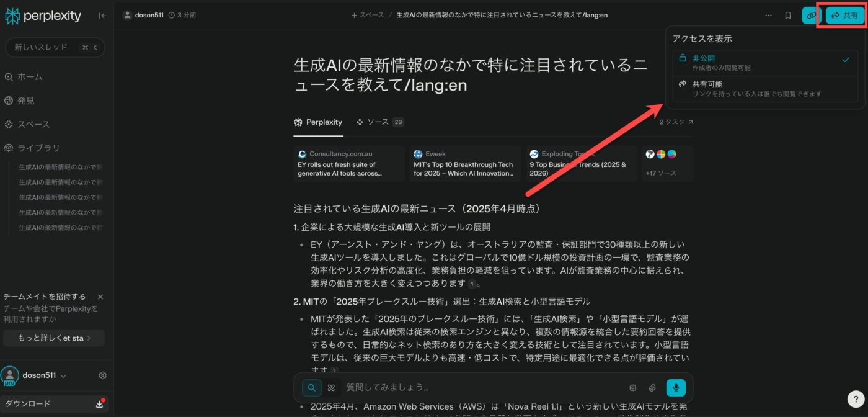The height and width of the screenshot is (417, 868).
Task: Open settings gear next to doson511
Action: (103, 375)
